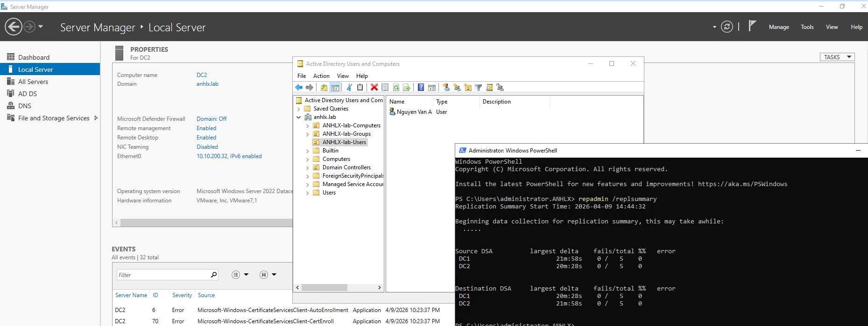Image resolution: width=868 pixels, height=326 pixels.
Task: Click the Paste clipboard icon
Action: (x=360, y=87)
